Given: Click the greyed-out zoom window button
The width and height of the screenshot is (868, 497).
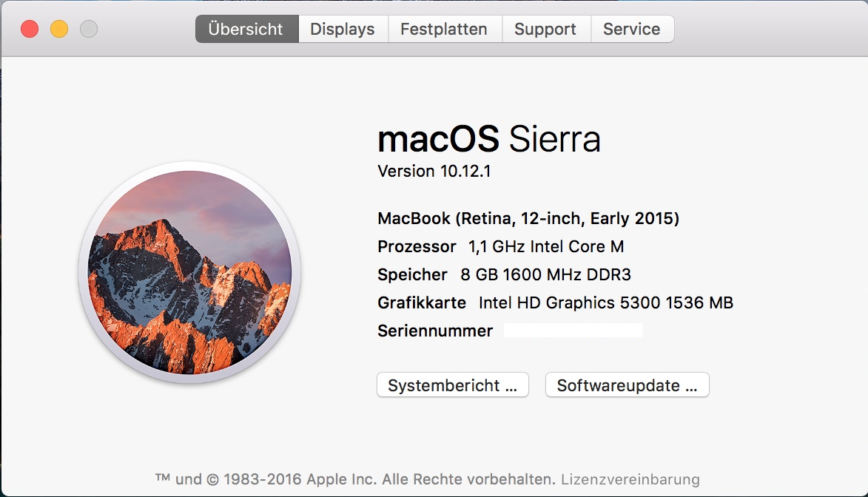Looking at the screenshot, I should point(89,29).
